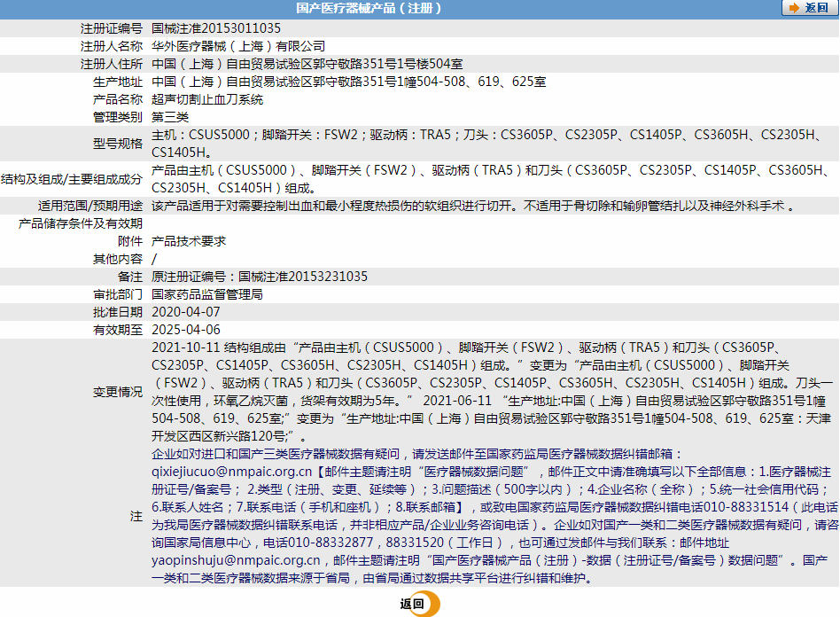Click the 第三类 management category value
Screen dimensions: 840x617
pyautogui.click(x=170, y=117)
